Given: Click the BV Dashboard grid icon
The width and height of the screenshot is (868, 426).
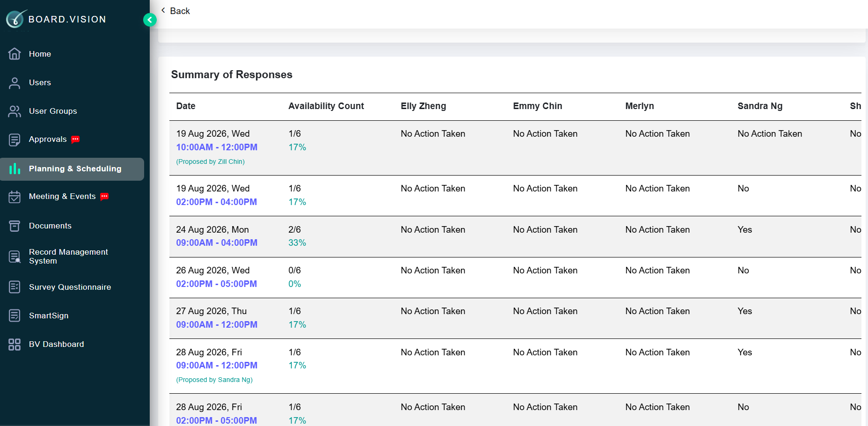Looking at the screenshot, I should [x=15, y=345].
